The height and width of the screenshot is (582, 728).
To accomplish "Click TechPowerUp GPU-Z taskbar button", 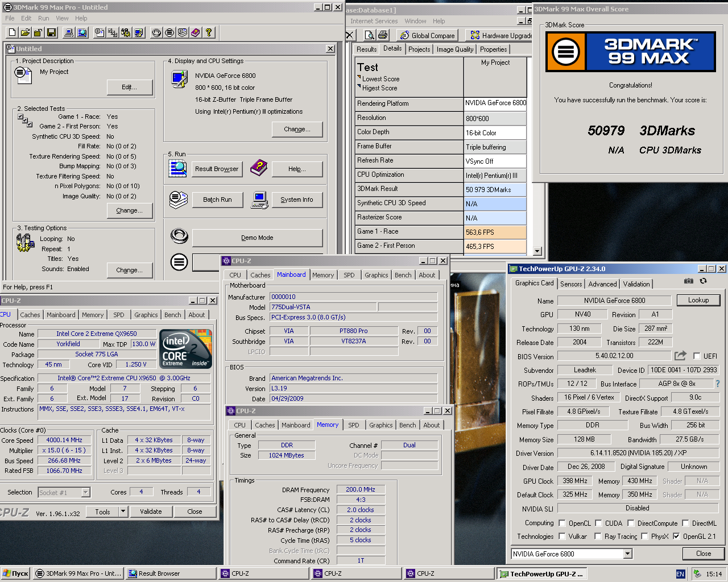I will click(x=541, y=573).
